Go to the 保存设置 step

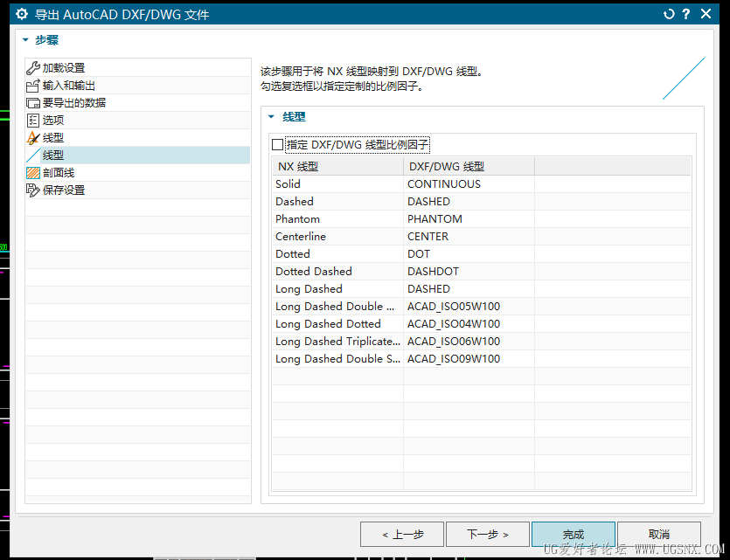click(138, 190)
